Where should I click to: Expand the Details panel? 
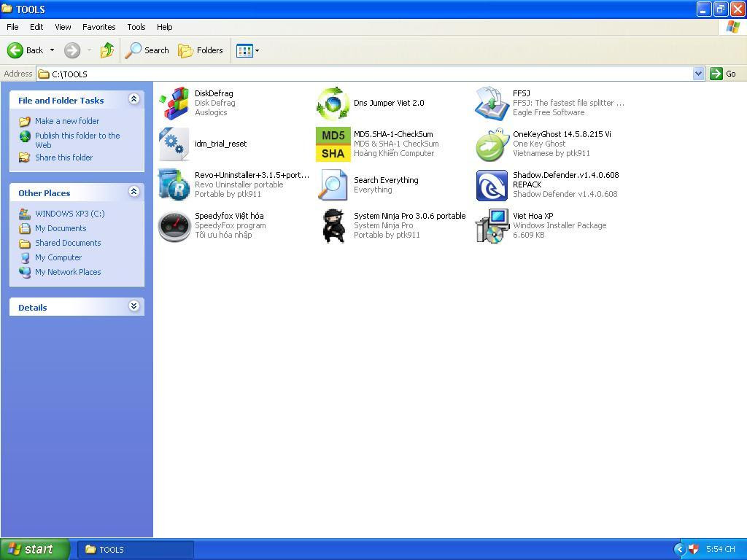click(x=134, y=306)
